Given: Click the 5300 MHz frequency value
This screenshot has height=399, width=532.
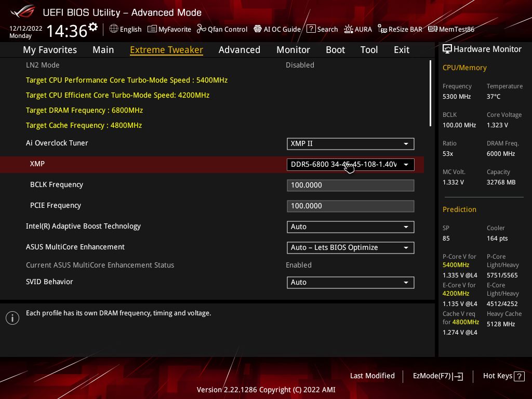Looking at the screenshot, I should point(457,96).
